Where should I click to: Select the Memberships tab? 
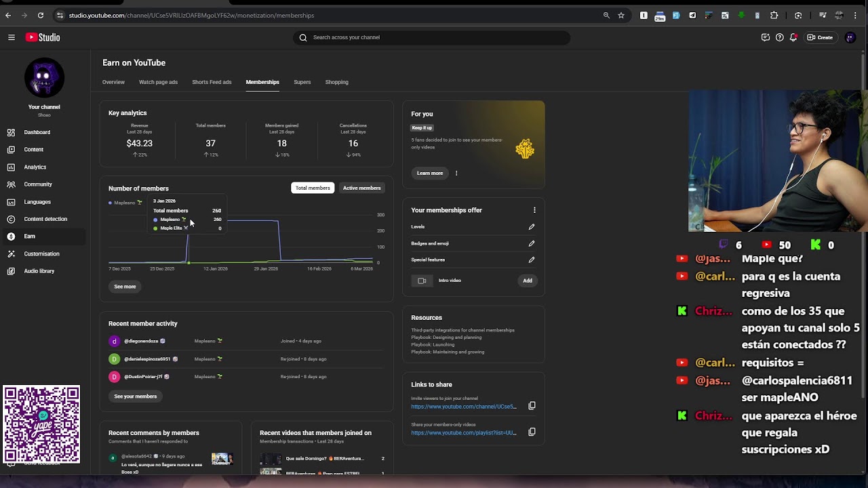tap(262, 82)
